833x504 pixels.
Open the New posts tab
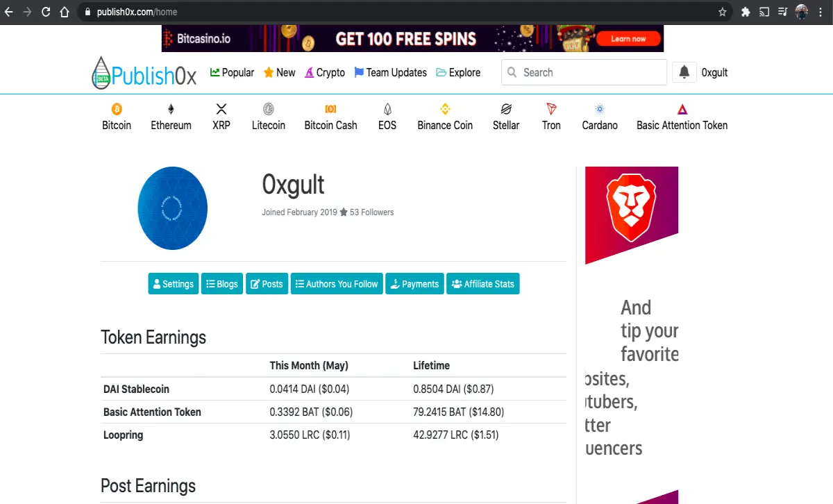click(279, 72)
